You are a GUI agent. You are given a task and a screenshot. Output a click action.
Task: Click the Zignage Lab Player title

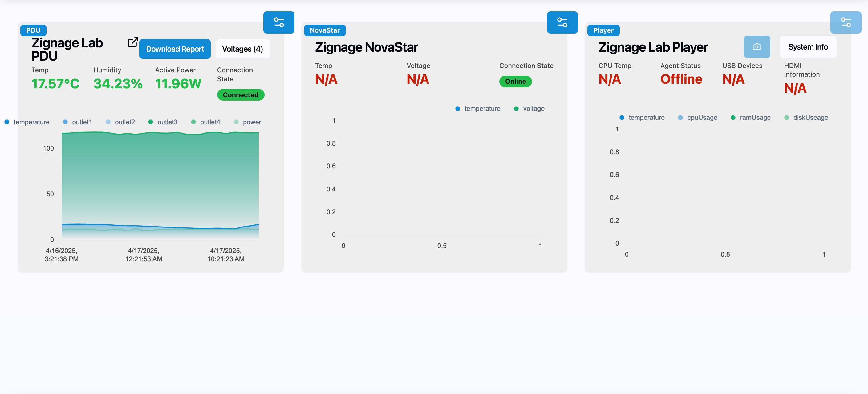coord(653,47)
